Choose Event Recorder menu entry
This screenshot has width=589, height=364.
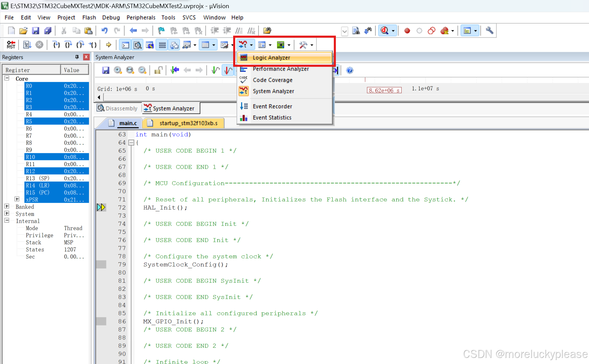[x=284, y=106]
